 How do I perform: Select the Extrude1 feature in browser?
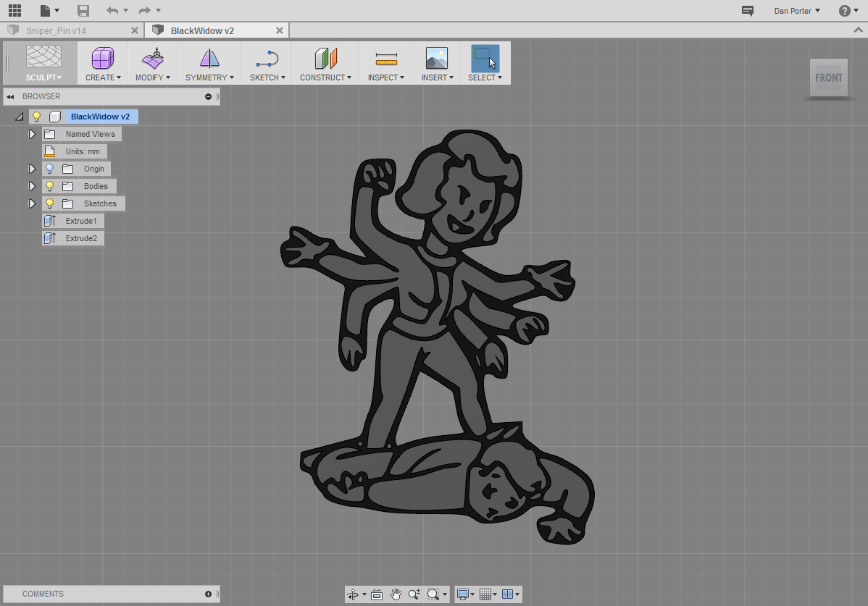[x=80, y=221]
